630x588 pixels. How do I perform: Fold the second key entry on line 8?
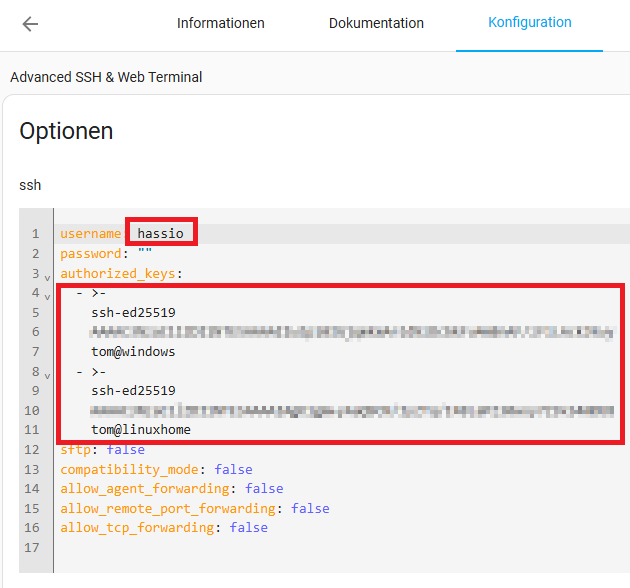47,373
